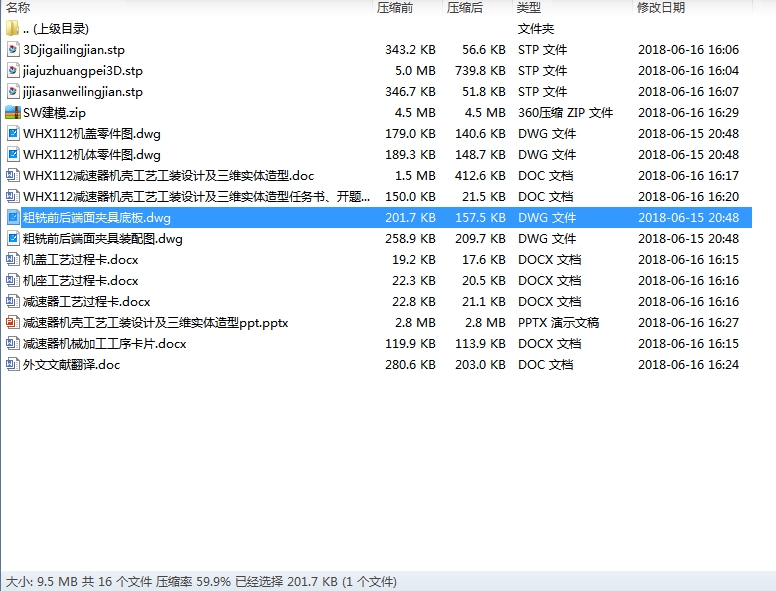Click the 机座工艺过程卡.docx file icon
Screen dimensions: 776x591
[x=12, y=281]
